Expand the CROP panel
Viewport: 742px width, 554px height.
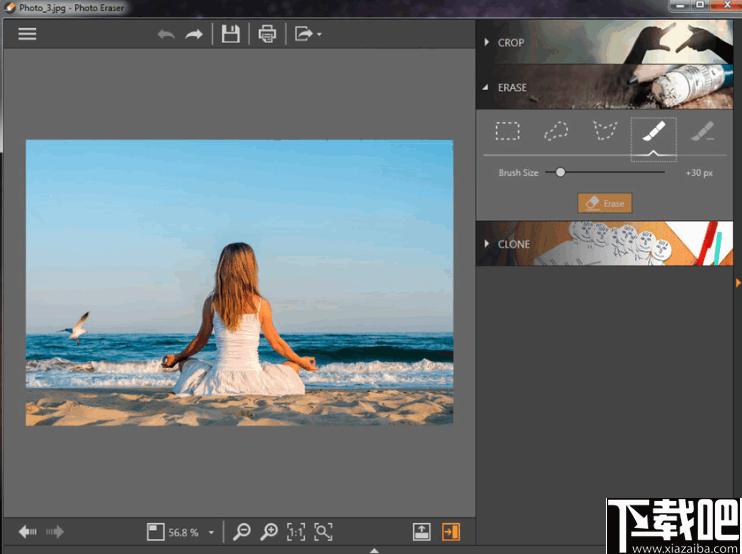(604, 43)
